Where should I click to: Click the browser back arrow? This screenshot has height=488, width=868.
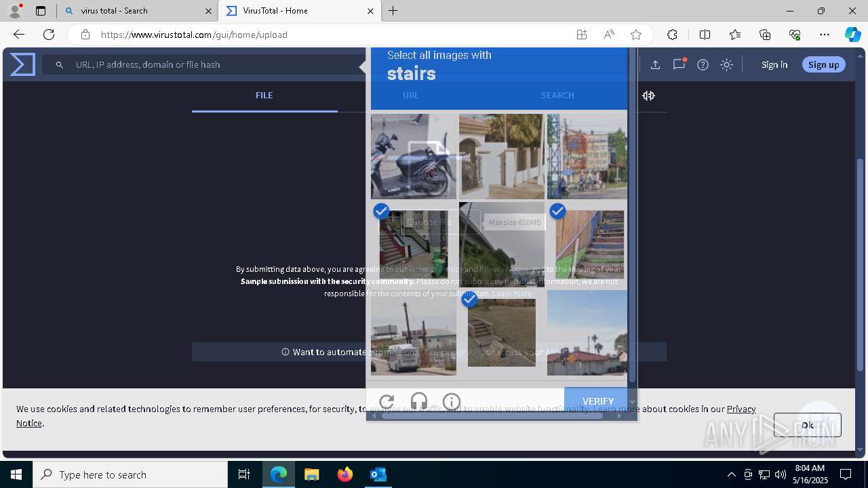pos(19,35)
